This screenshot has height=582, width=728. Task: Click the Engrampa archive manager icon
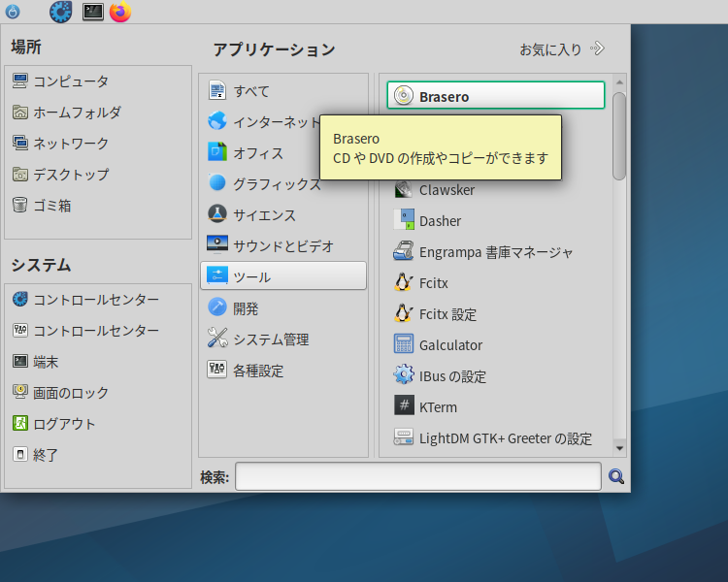(x=404, y=251)
